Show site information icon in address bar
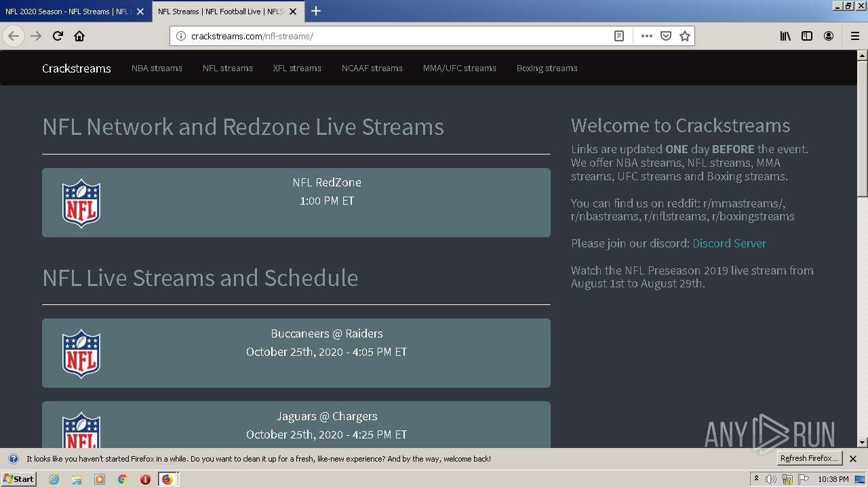The height and width of the screenshot is (488, 868). 181,36
